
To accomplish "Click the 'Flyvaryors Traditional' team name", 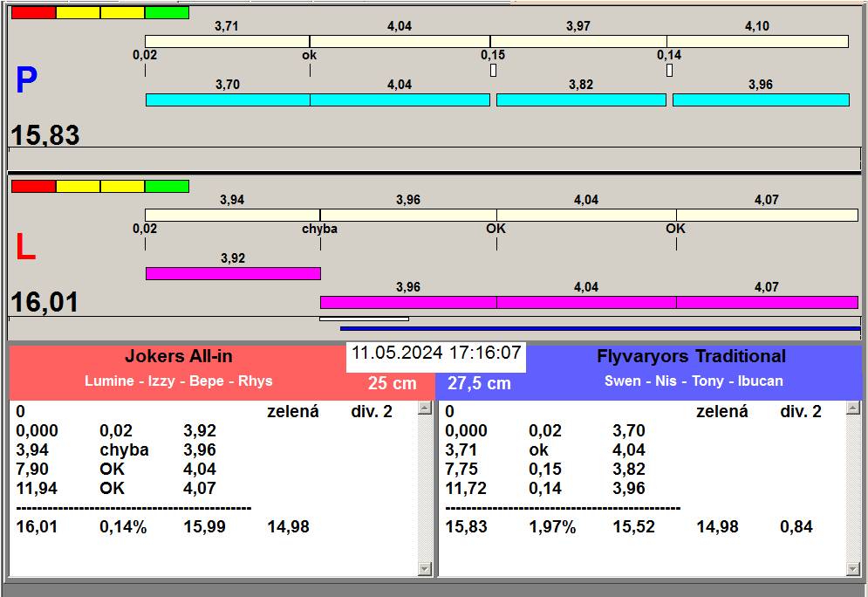I will point(691,356).
